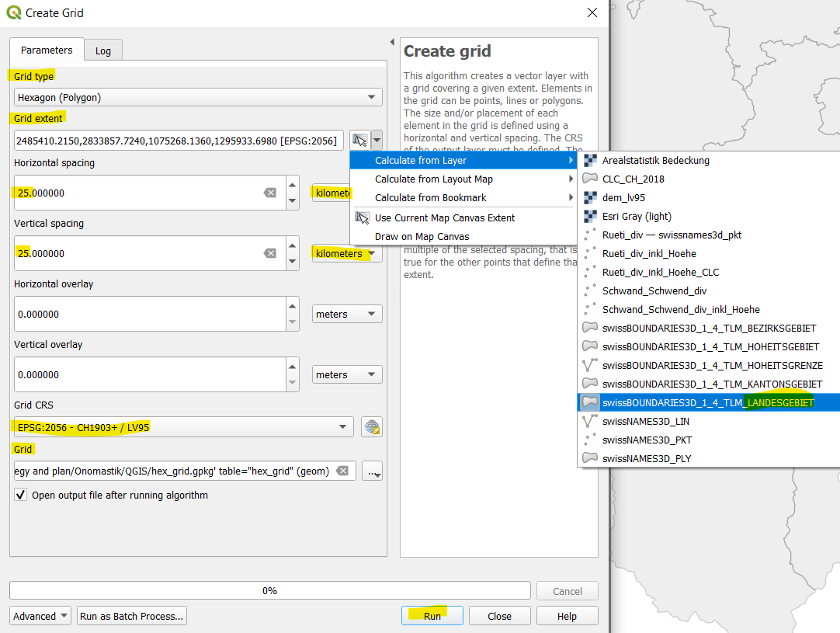
Task: Increase the Horizontal overlay value
Action: (x=293, y=306)
